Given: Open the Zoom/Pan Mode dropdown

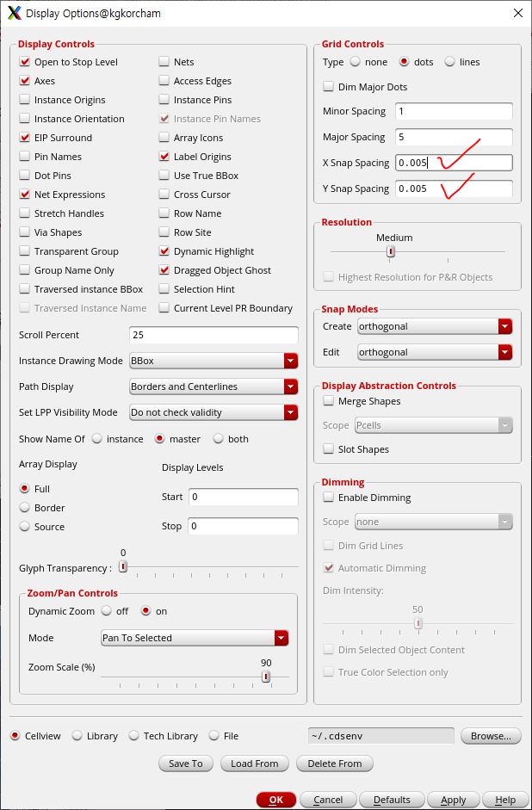Looking at the screenshot, I should (195, 638).
